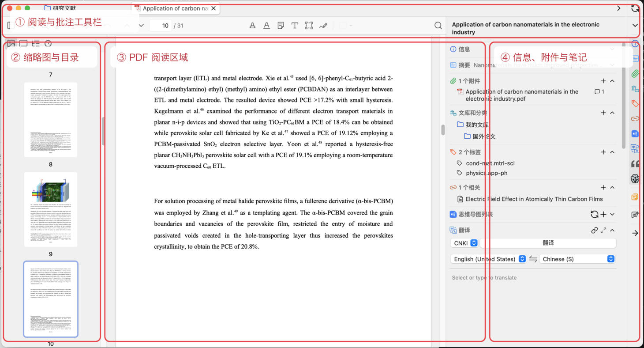This screenshot has width=644, height=348.
Task: Click the quotation mark side nav icon
Action: click(635, 164)
